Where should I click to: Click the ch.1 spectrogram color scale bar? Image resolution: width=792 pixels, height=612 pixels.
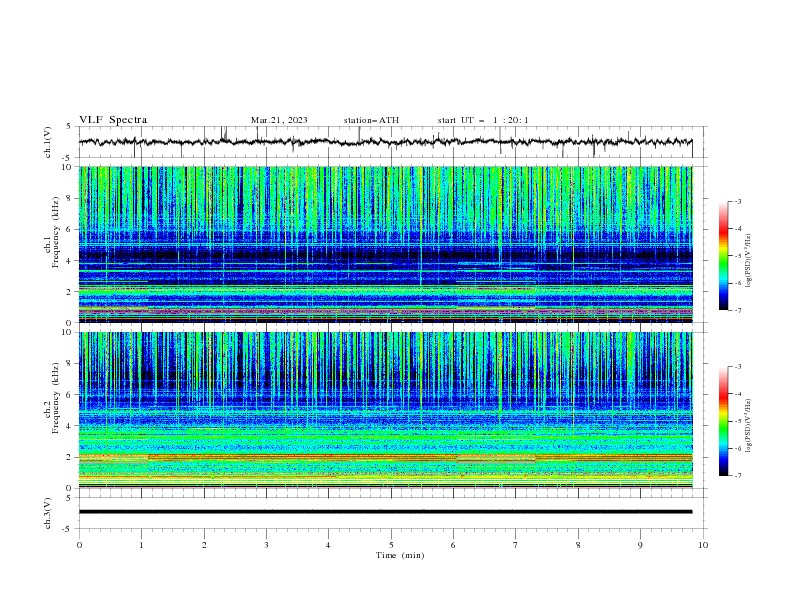(x=724, y=256)
